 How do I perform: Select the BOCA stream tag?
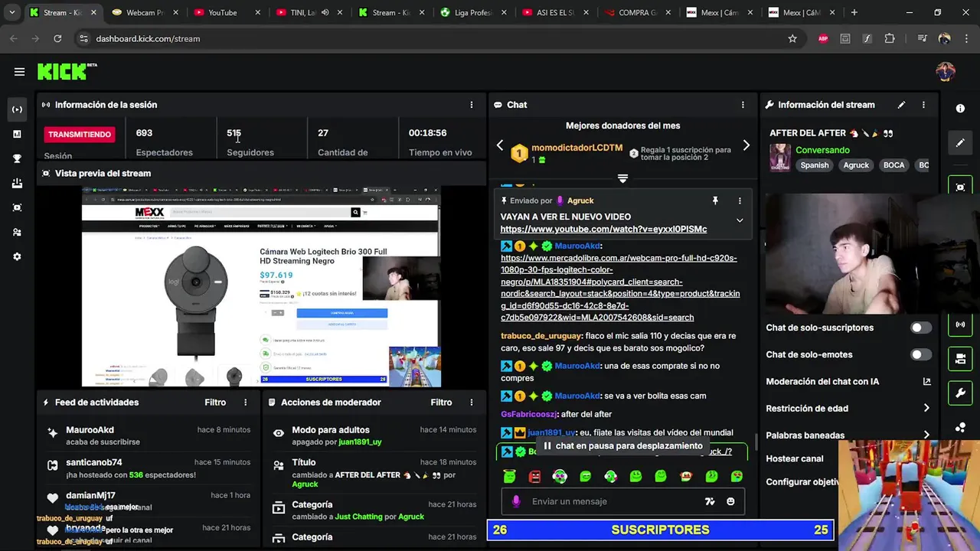pos(893,165)
